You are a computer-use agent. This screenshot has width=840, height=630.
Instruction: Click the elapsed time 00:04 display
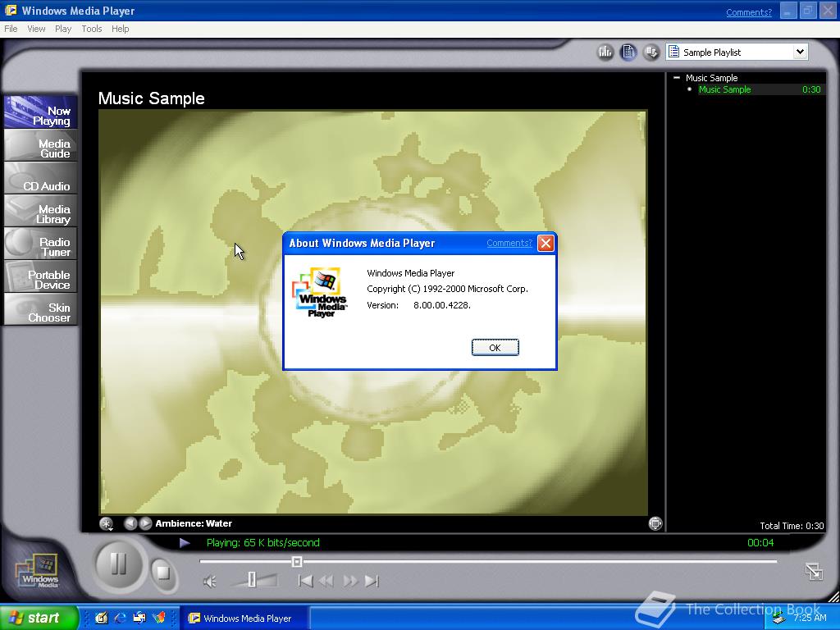click(x=760, y=543)
